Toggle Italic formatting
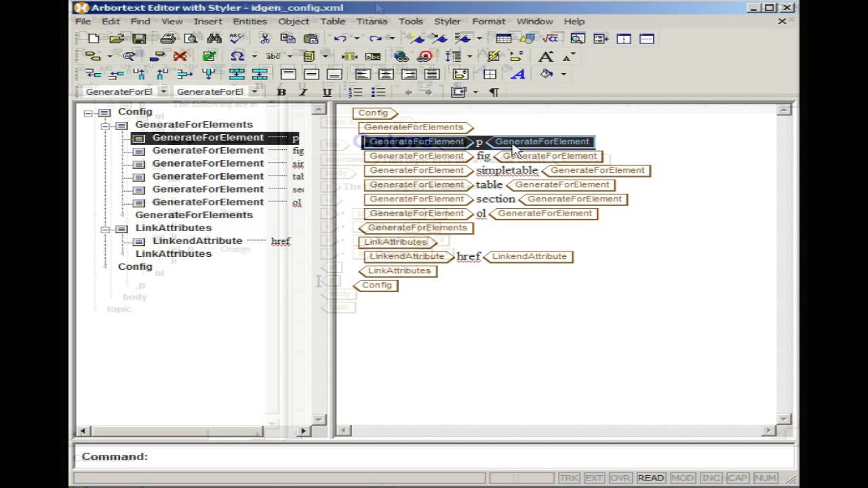Screen dimensions: 868x488 pos(304,91)
